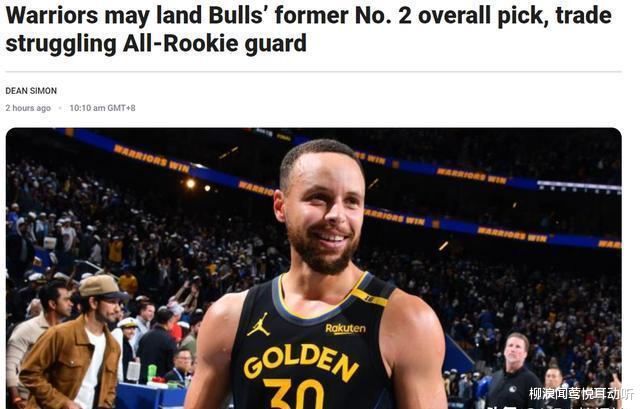Click the white LED scoreboard strip at right
The height and width of the screenshot is (409, 640).
click(579, 186)
